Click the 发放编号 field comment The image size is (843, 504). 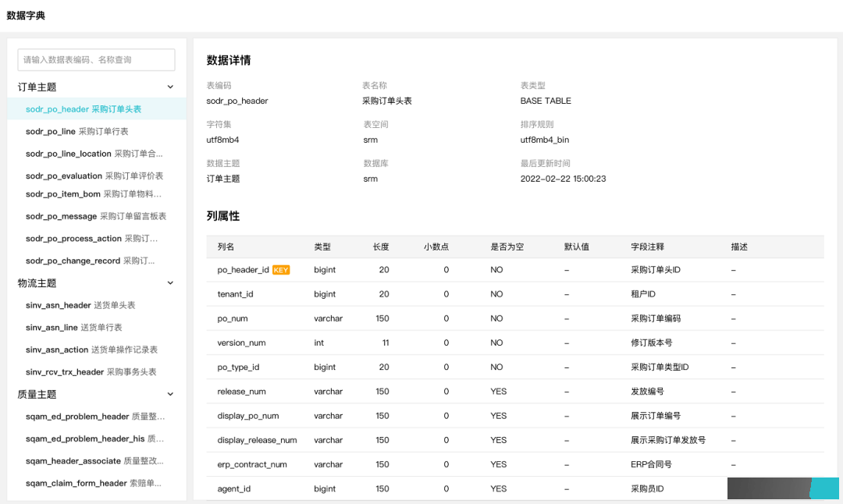coord(647,392)
